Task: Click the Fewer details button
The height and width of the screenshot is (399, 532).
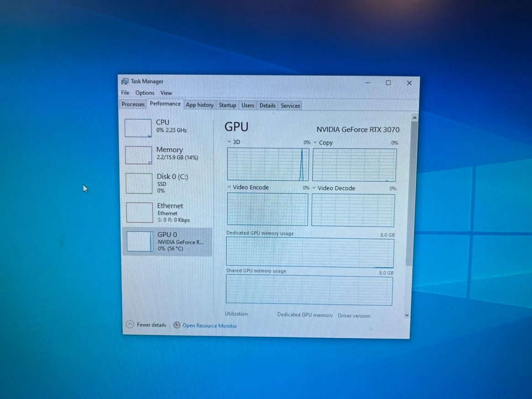Action: pyautogui.click(x=146, y=325)
